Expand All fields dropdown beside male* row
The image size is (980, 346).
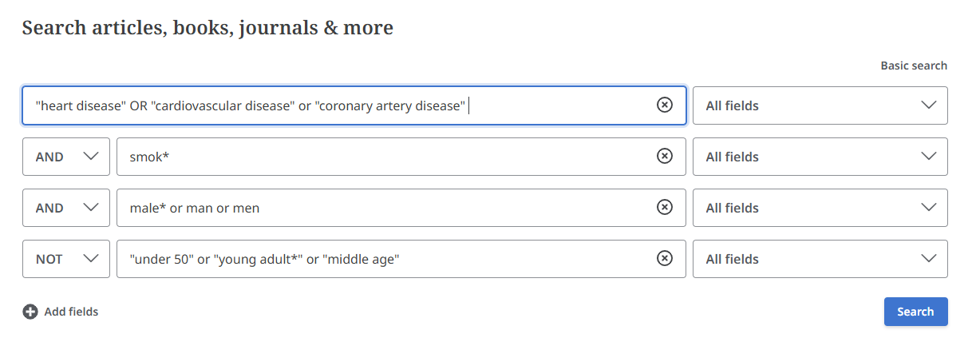pos(820,208)
